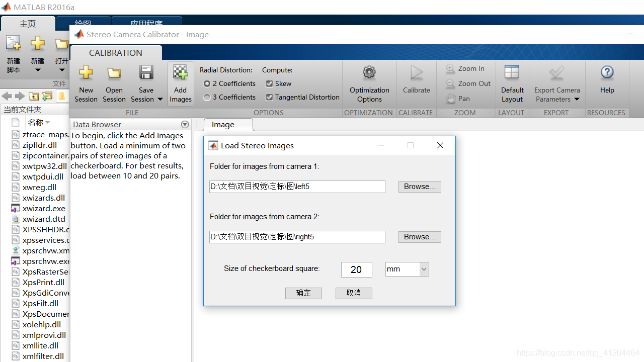Viewport: 644px width, 362px height.
Task: Select the Zoom In tool
Action: tap(465, 68)
